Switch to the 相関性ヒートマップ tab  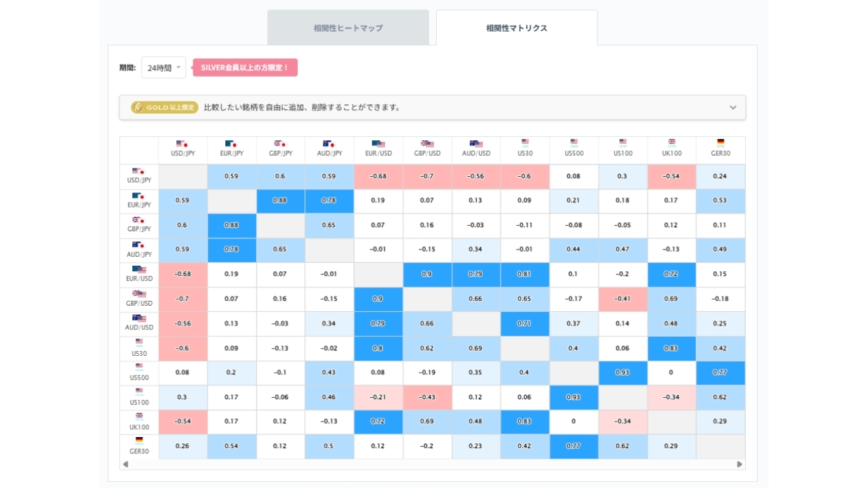tap(348, 28)
